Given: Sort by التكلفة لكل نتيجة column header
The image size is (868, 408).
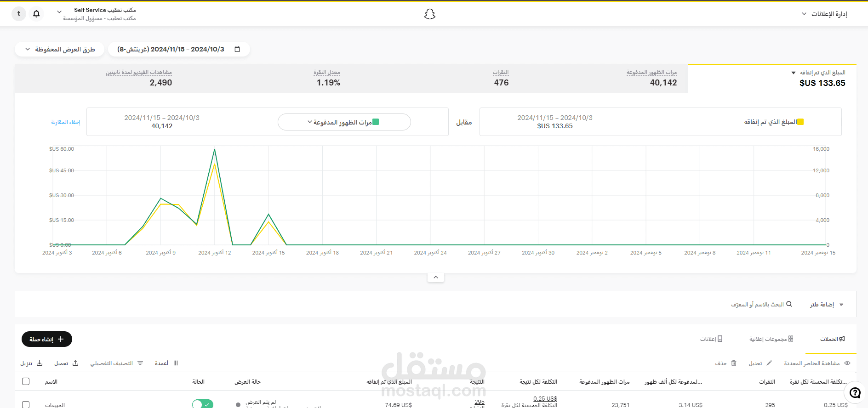Looking at the screenshot, I should (x=538, y=382).
